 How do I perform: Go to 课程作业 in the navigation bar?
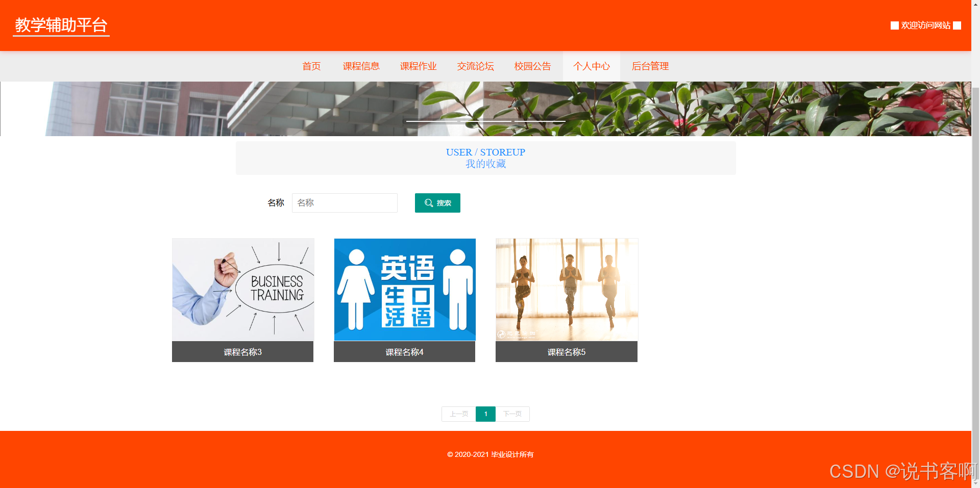pos(418,66)
